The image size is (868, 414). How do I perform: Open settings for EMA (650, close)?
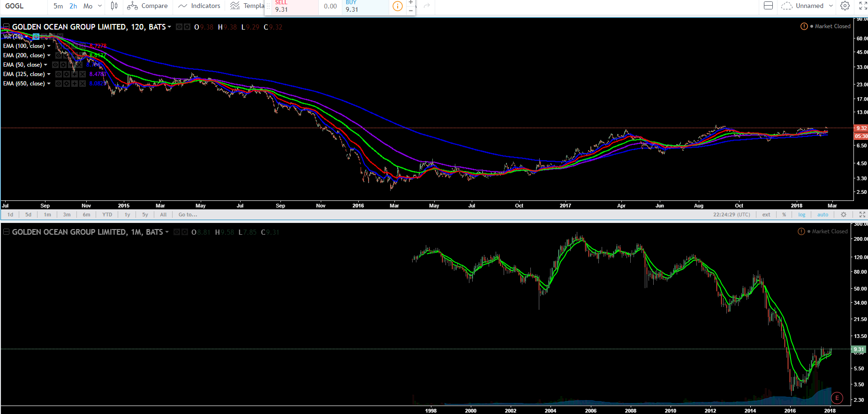point(67,84)
